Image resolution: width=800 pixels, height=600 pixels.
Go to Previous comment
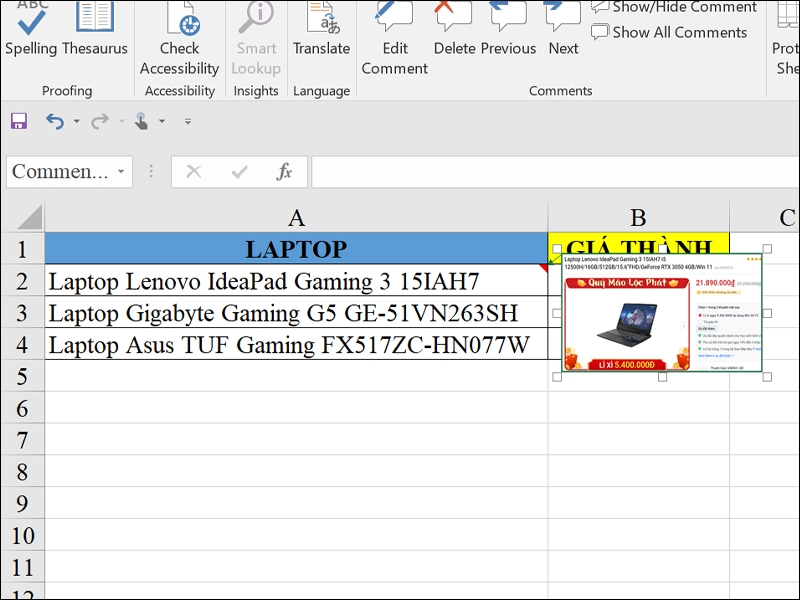coord(509,30)
